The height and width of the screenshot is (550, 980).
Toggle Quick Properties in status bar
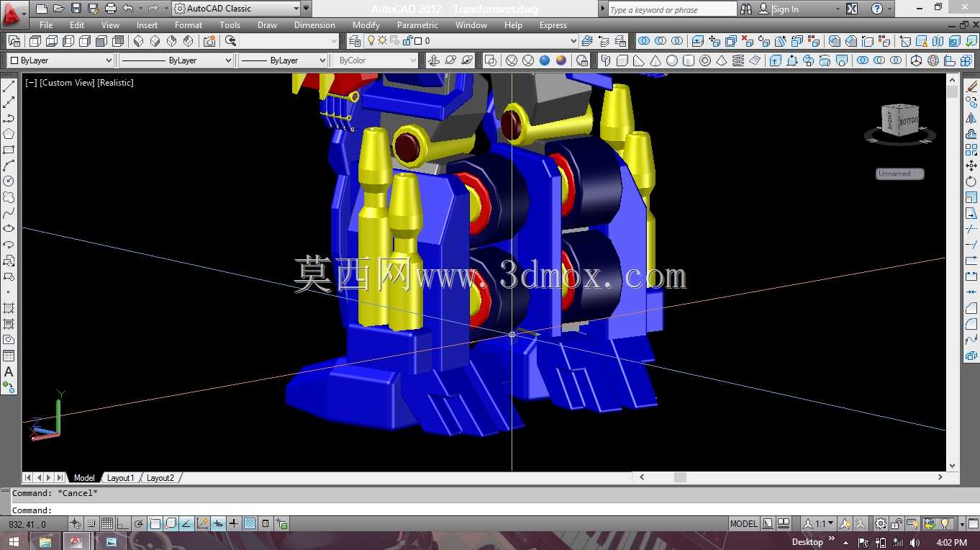tap(266, 523)
